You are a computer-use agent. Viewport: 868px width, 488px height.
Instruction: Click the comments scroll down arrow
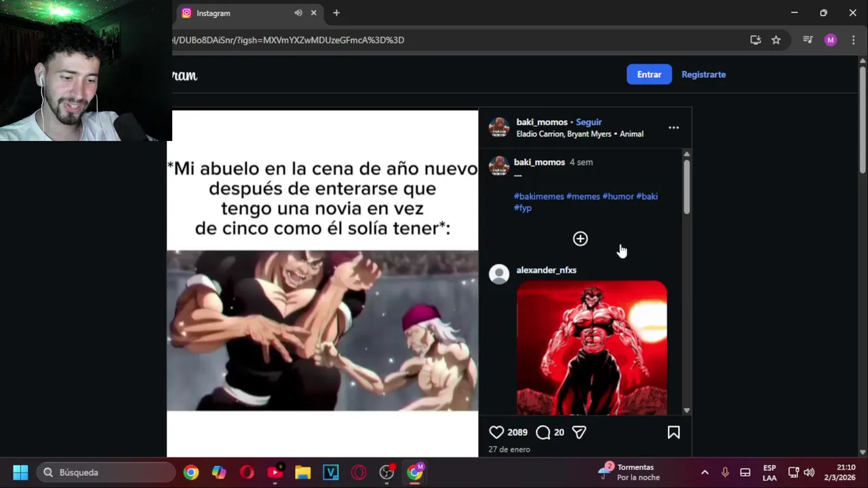(x=686, y=411)
